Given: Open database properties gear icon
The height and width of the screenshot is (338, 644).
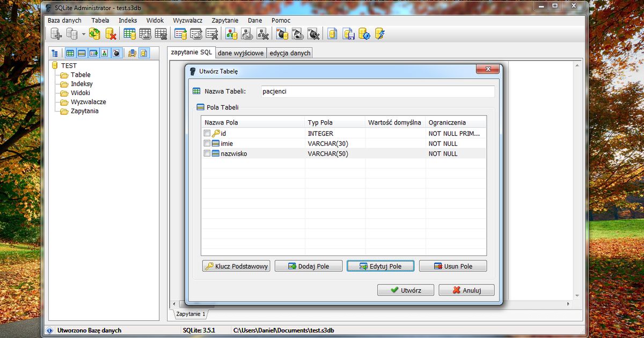Looking at the screenshot, I should (x=364, y=33).
